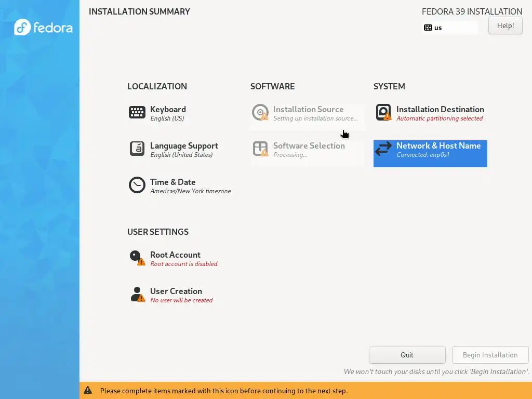The height and width of the screenshot is (399, 532).
Task: Open Network & Host Name title
Action: pyautogui.click(x=438, y=145)
